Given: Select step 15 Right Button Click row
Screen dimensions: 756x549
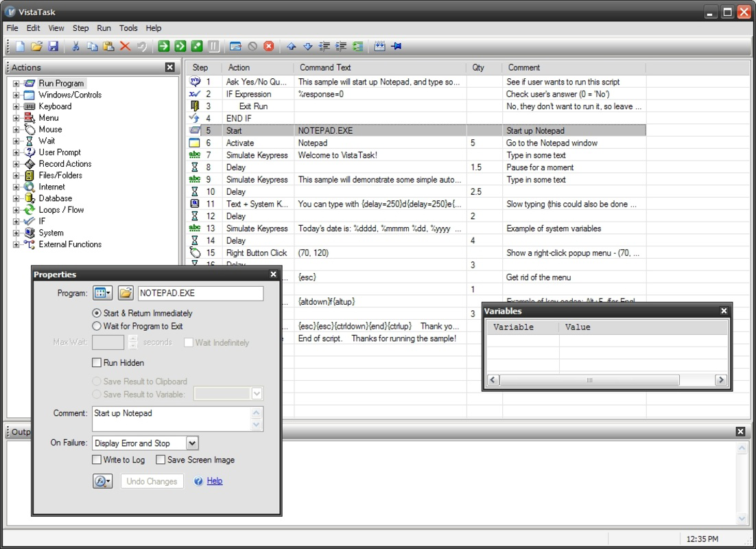Looking at the screenshot, I should click(416, 253).
